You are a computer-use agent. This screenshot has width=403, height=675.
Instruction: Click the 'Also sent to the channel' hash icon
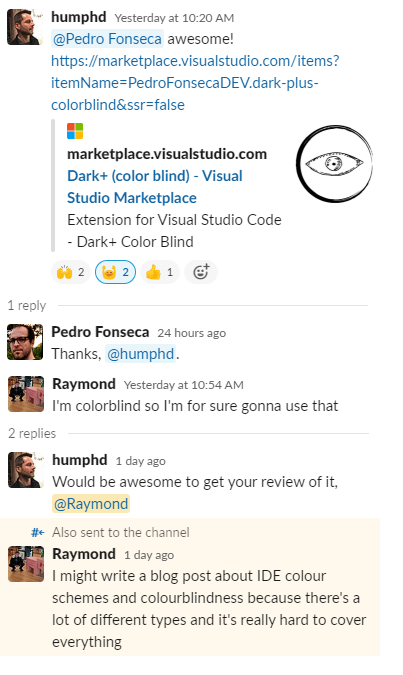tap(38, 533)
